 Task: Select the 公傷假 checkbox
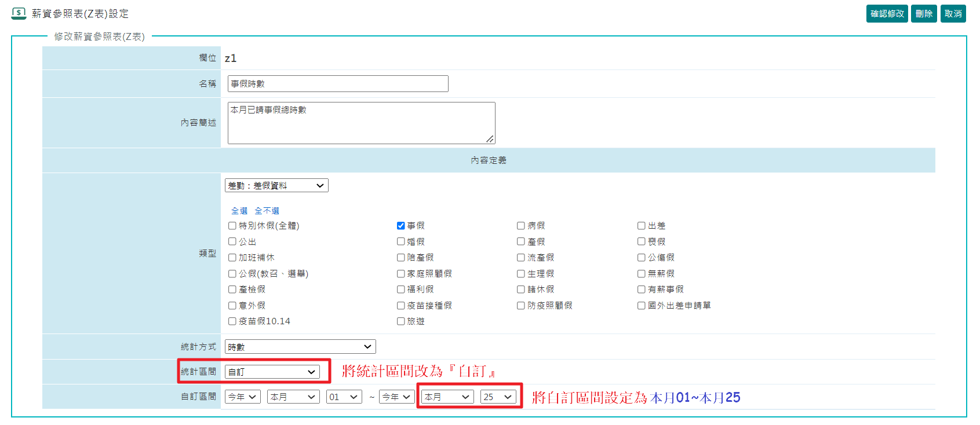pos(642,258)
